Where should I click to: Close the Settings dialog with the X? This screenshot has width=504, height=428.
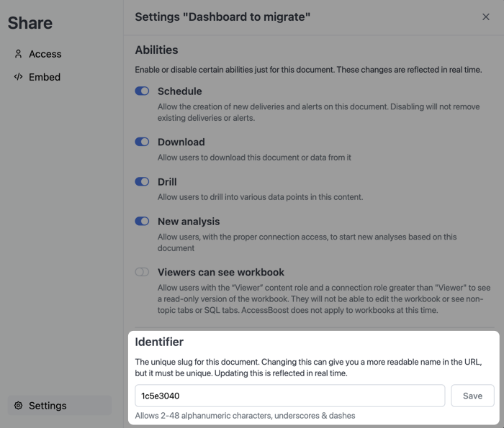click(x=486, y=17)
